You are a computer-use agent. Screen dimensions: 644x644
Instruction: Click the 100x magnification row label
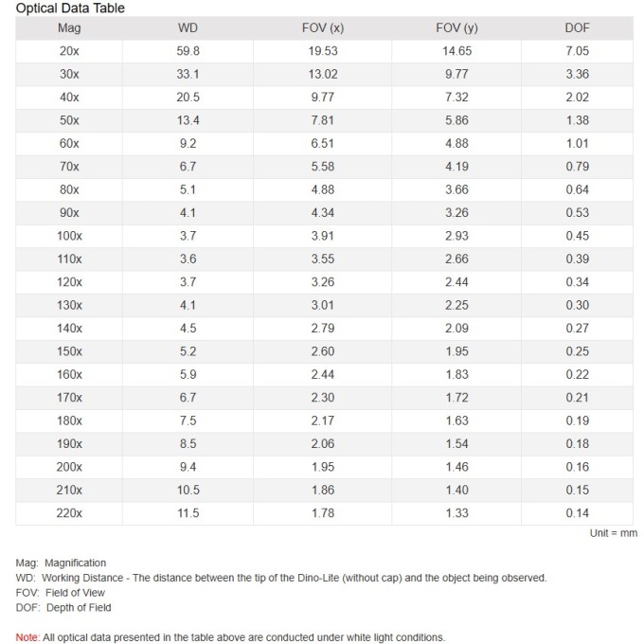point(69,236)
